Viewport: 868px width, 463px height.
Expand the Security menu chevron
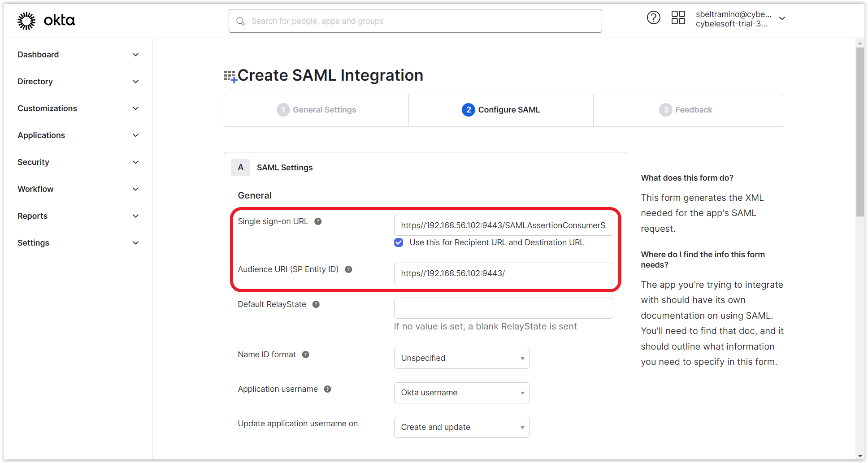pyautogui.click(x=135, y=162)
